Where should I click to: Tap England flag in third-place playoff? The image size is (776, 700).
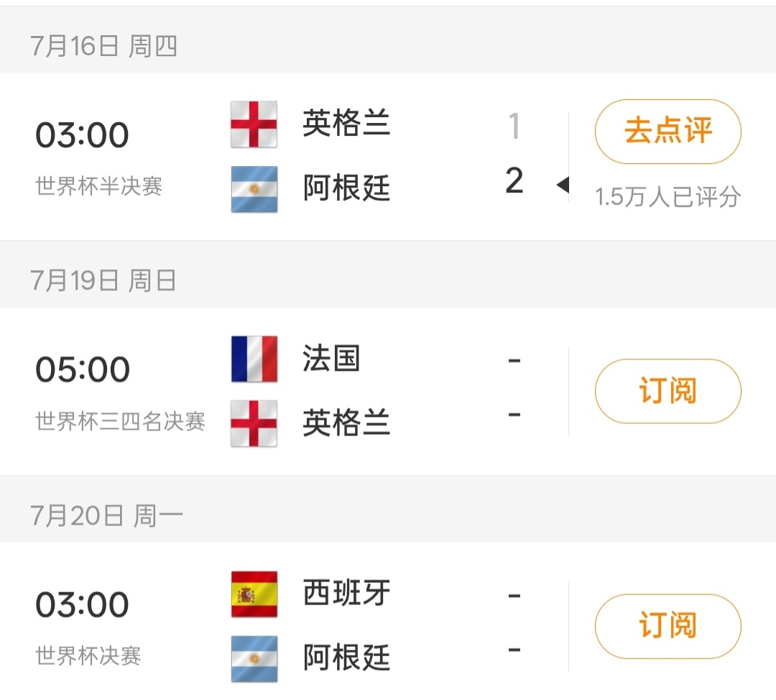pyautogui.click(x=254, y=424)
